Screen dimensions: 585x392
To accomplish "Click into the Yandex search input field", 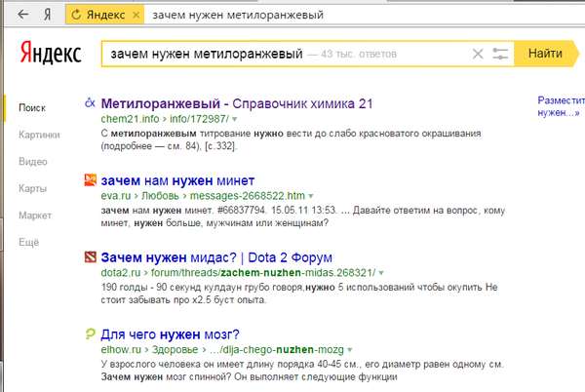I will 286,54.
